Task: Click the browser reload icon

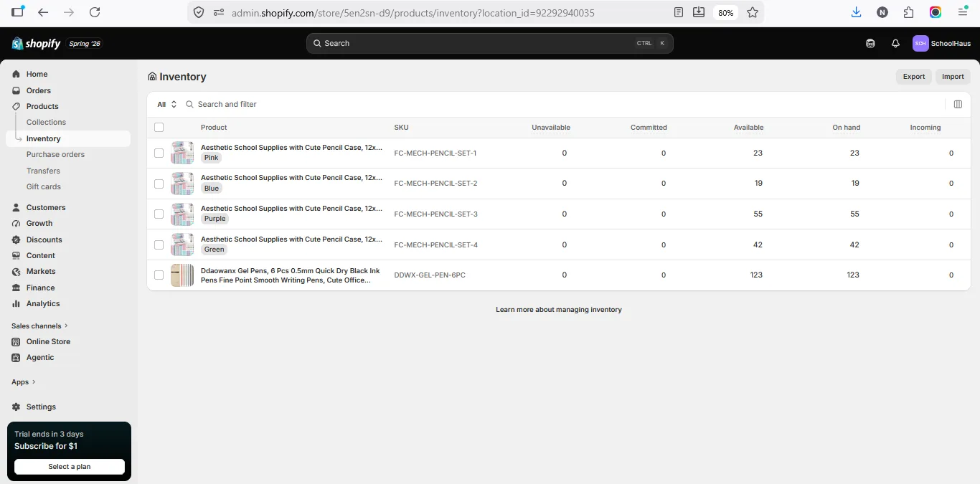Action: 95,12
